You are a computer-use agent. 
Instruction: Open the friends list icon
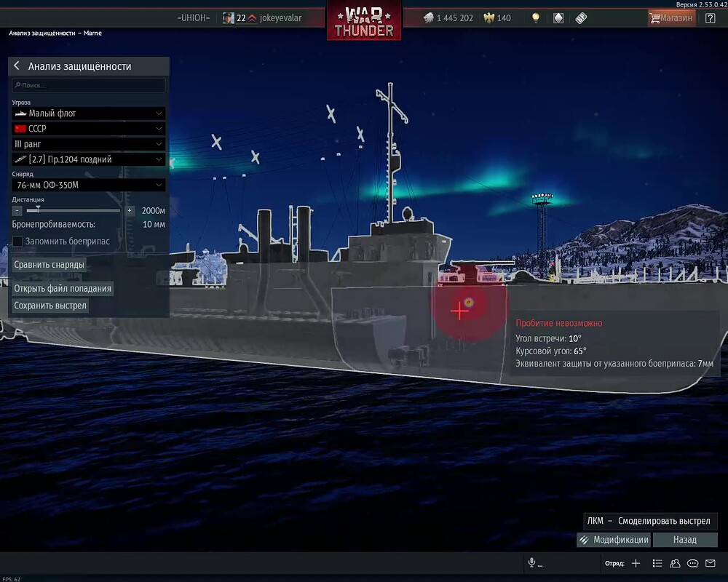tap(675, 563)
